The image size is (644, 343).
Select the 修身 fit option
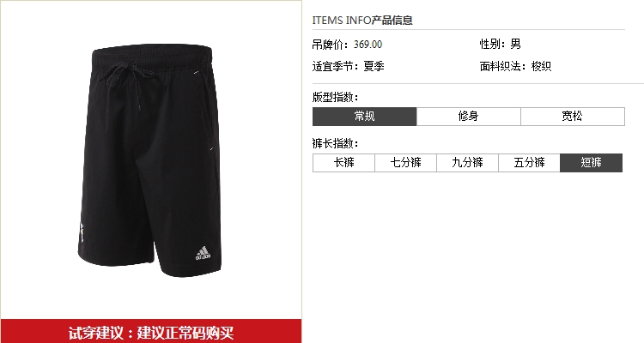pyautogui.click(x=469, y=117)
